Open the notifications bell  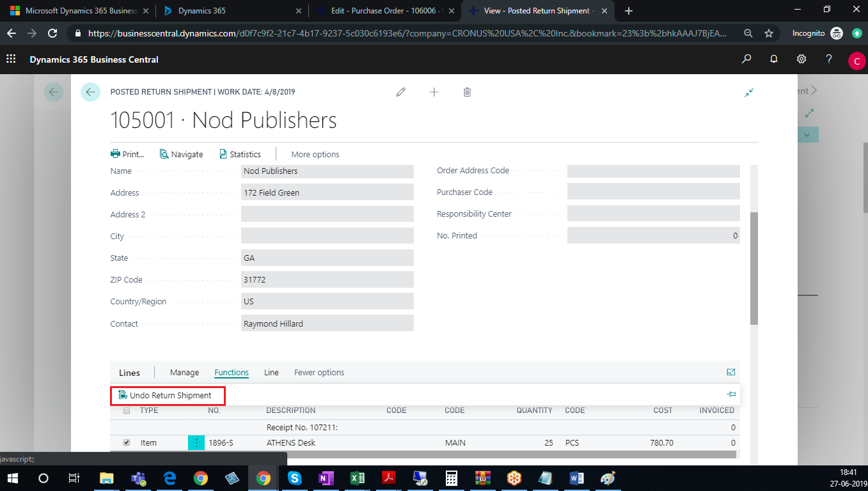(774, 59)
